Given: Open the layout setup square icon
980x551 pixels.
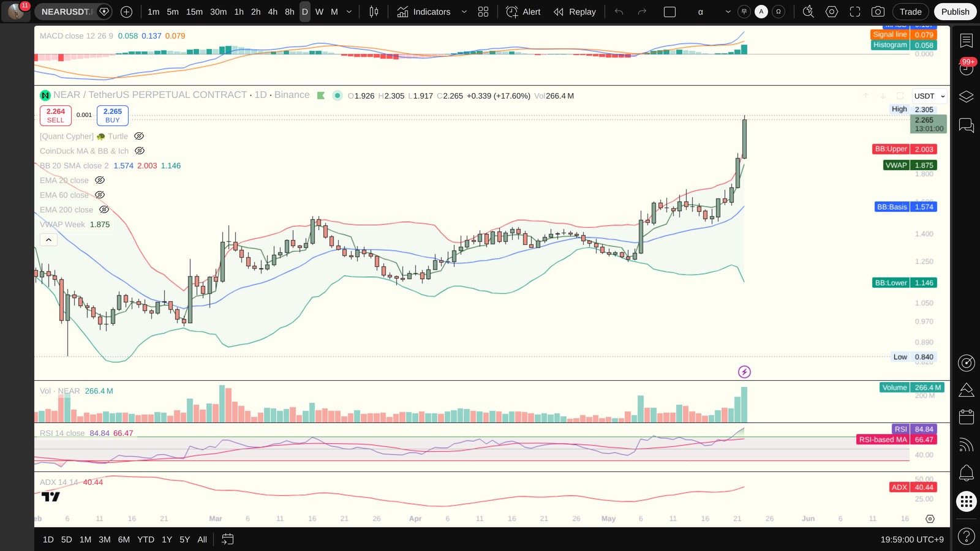Looking at the screenshot, I should tap(669, 12).
